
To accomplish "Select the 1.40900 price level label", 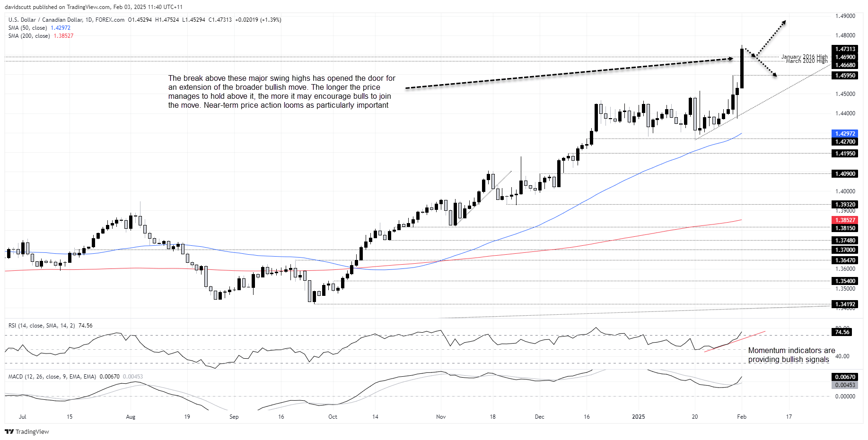I will pyautogui.click(x=844, y=174).
